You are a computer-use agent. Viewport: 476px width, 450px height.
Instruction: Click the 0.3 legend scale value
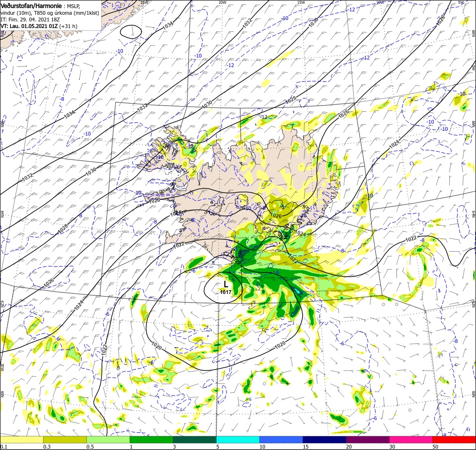click(x=47, y=447)
